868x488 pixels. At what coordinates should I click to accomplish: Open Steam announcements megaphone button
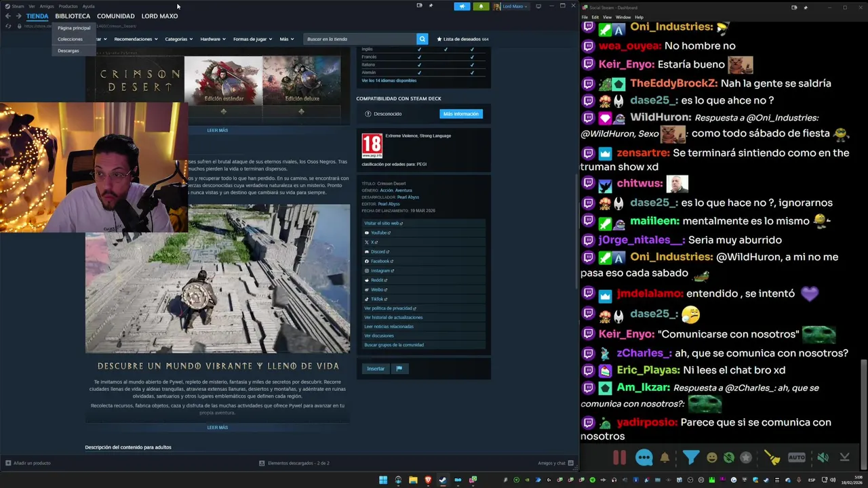click(x=462, y=6)
